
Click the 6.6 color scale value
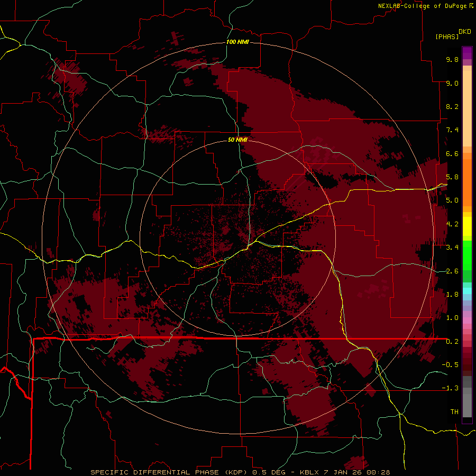pyautogui.click(x=452, y=153)
